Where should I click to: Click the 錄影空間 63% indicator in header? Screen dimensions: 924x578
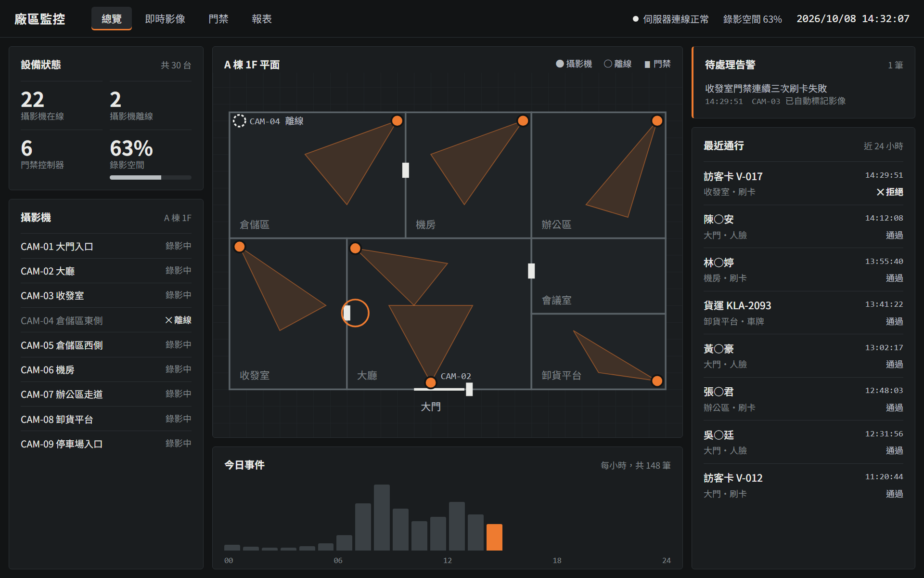pos(752,19)
